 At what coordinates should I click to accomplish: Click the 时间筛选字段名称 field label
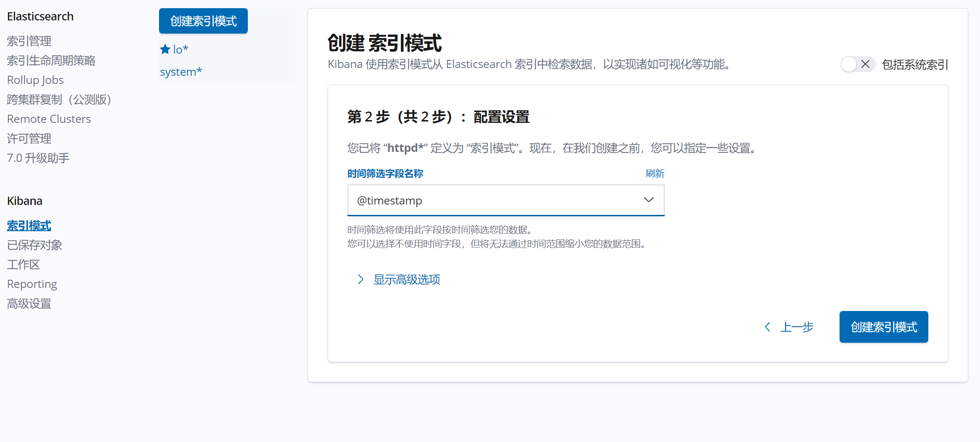click(385, 174)
